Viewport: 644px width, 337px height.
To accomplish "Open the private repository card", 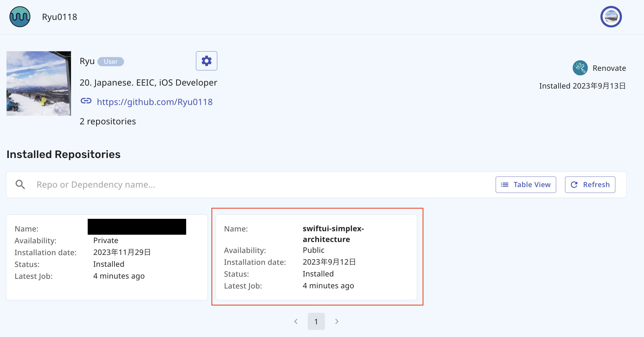I will 107,257.
